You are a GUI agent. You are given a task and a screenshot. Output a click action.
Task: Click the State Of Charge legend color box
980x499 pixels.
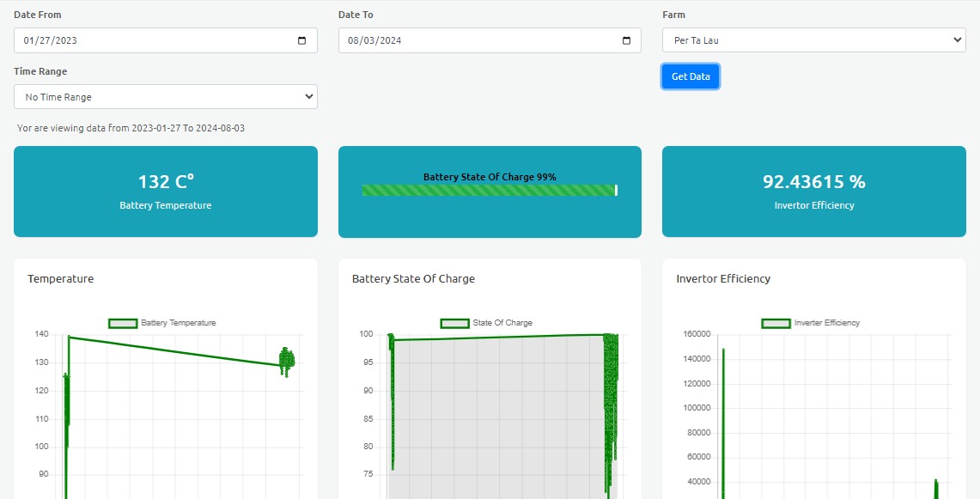tap(454, 323)
